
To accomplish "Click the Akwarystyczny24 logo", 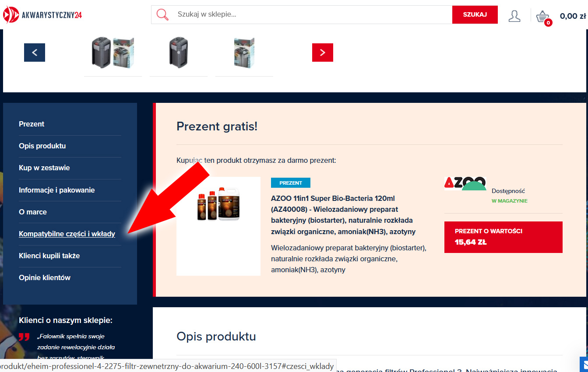I will click(x=42, y=15).
